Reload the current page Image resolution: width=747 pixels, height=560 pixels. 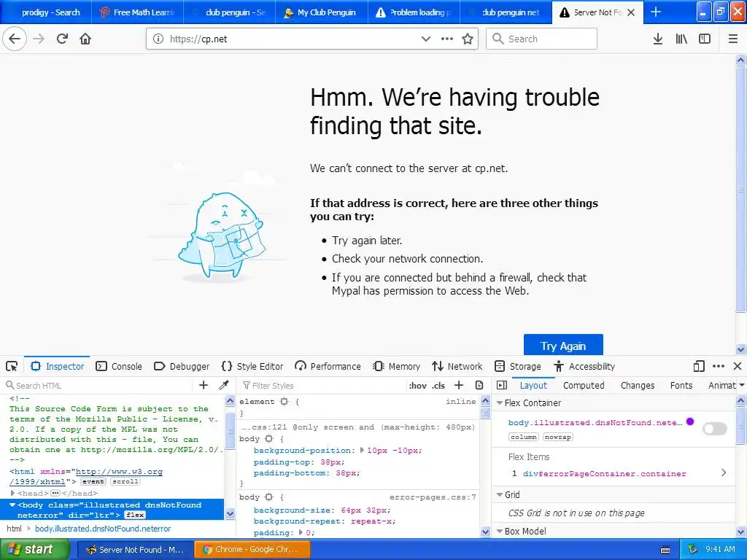click(62, 39)
